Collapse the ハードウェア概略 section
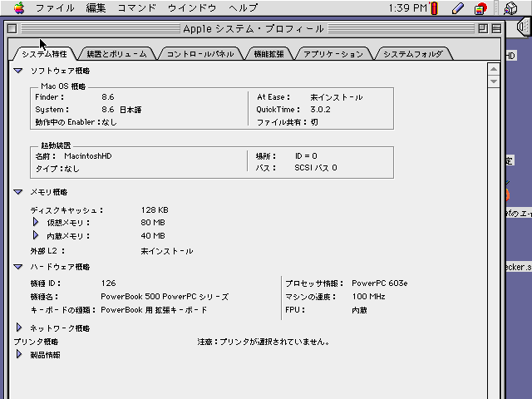This screenshot has width=532, height=399. tap(18, 267)
